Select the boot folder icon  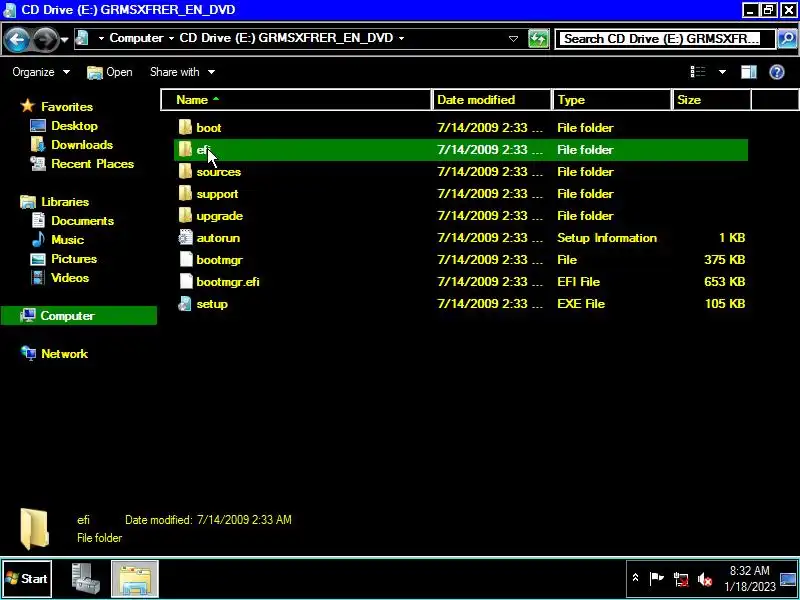(x=186, y=128)
